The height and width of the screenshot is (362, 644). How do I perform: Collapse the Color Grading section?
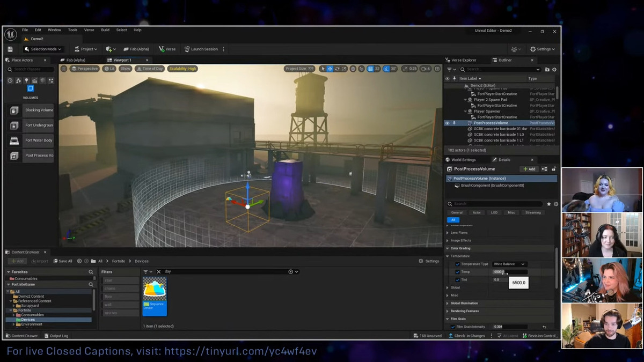click(x=448, y=248)
